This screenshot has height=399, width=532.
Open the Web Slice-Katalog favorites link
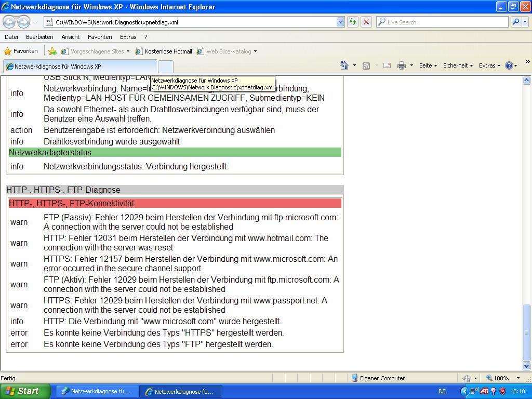[x=227, y=51]
